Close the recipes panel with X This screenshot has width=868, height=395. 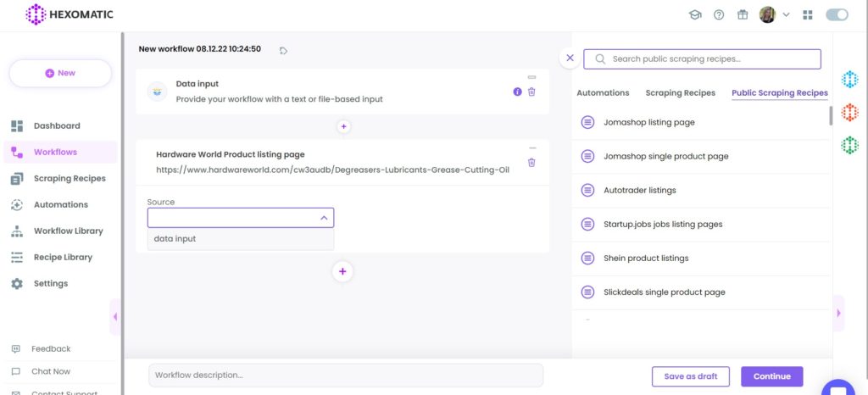(x=570, y=58)
